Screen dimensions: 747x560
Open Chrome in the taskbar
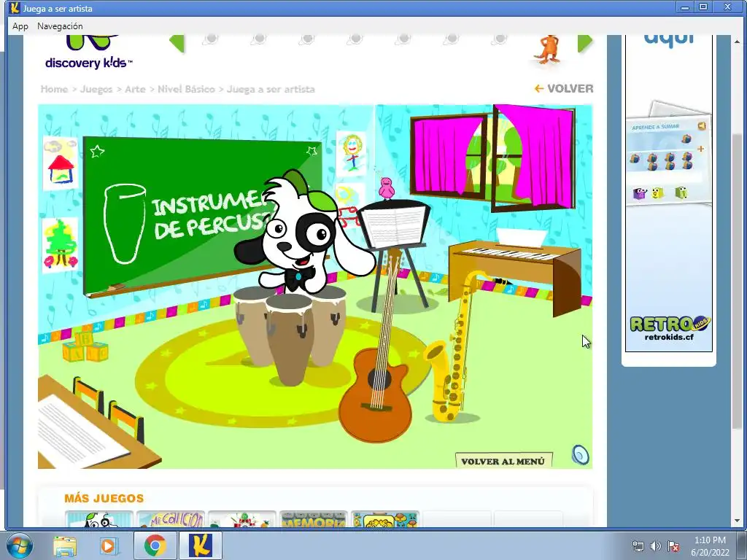coord(155,545)
